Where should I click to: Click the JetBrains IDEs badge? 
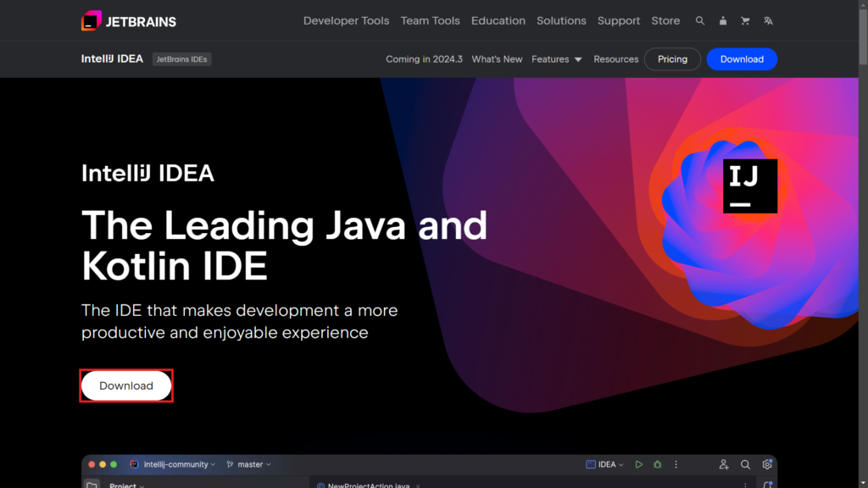pyautogui.click(x=181, y=59)
